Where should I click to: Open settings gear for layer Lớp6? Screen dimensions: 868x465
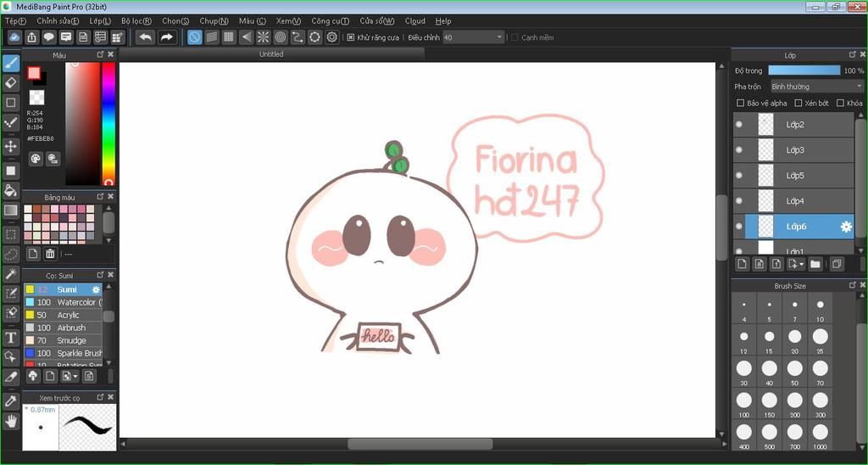coord(845,227)
